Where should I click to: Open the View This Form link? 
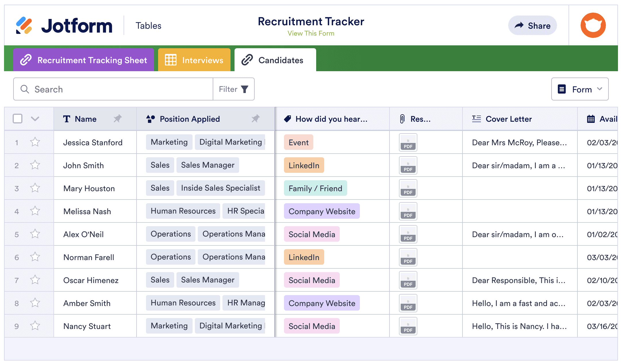point(311,33)
